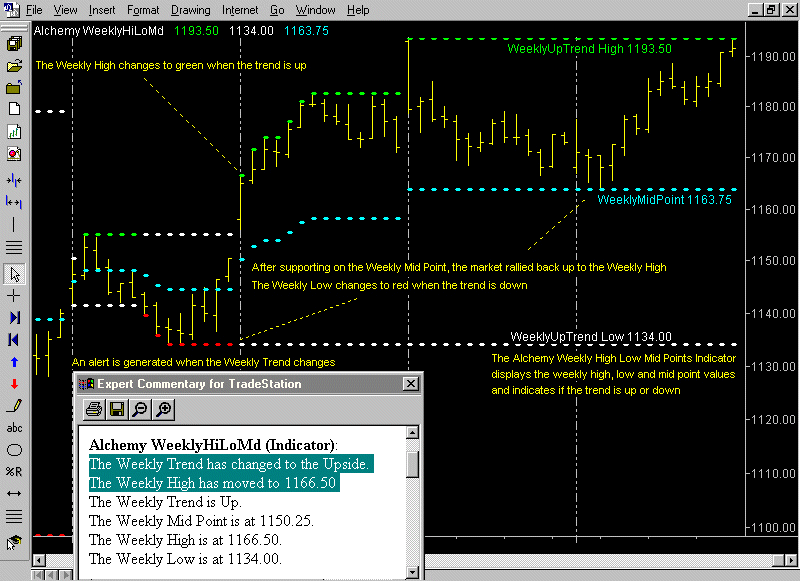Open the Help menu
This screenshot has height=582, width=800.
(x=358, y=10)
